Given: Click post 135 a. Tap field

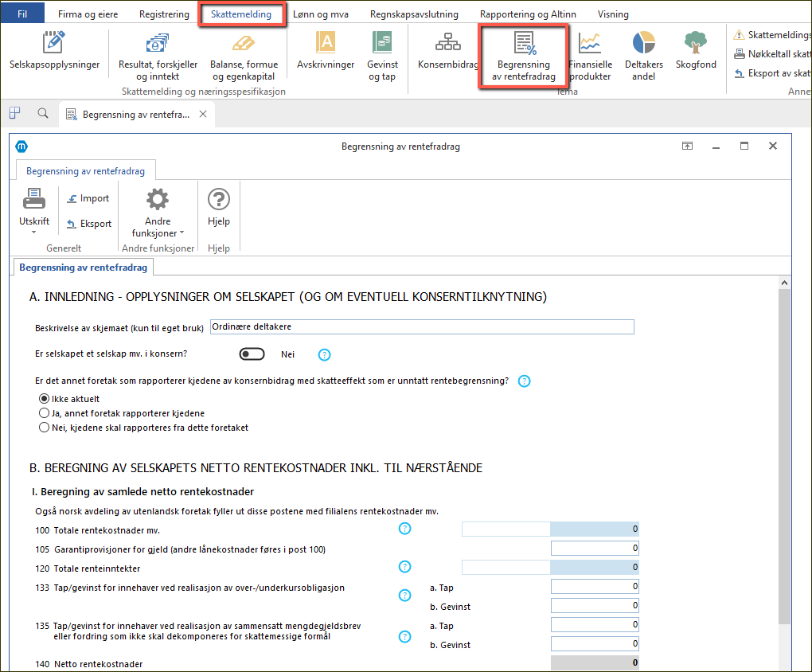Looking at the screenshot, I should tap(595, 625).
